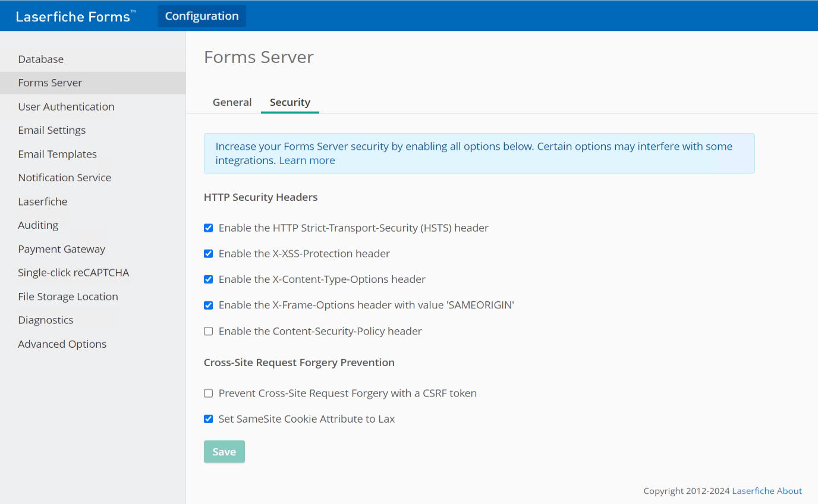Viewport: 818px width, 504px height.
Task: Uncheck the HSTS header checkbox
Action: pos(208,228)
